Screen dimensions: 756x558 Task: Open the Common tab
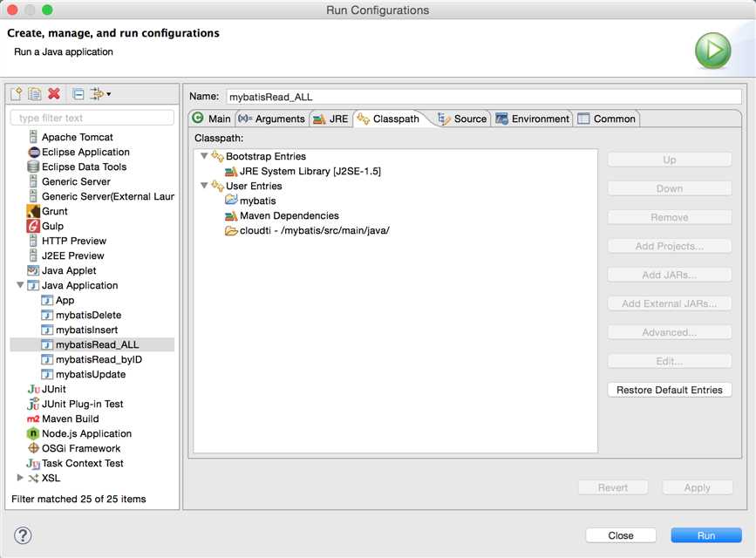(x=607, y=119)
